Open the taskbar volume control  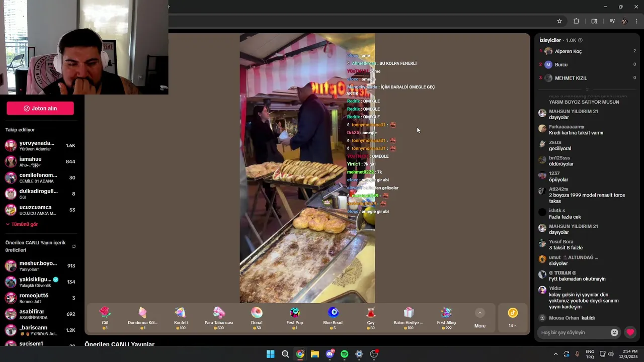click(x=611, y=354)
